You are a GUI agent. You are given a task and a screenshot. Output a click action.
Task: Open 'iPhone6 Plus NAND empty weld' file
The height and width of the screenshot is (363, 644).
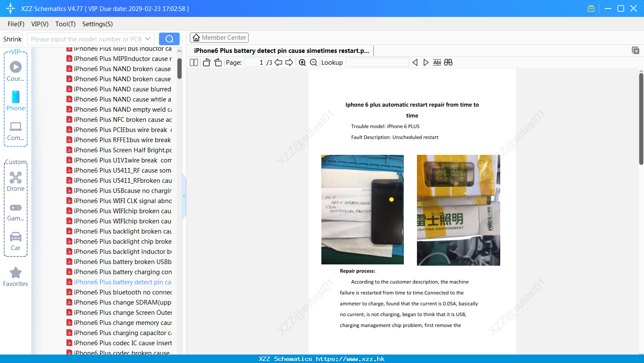[119, 110]
